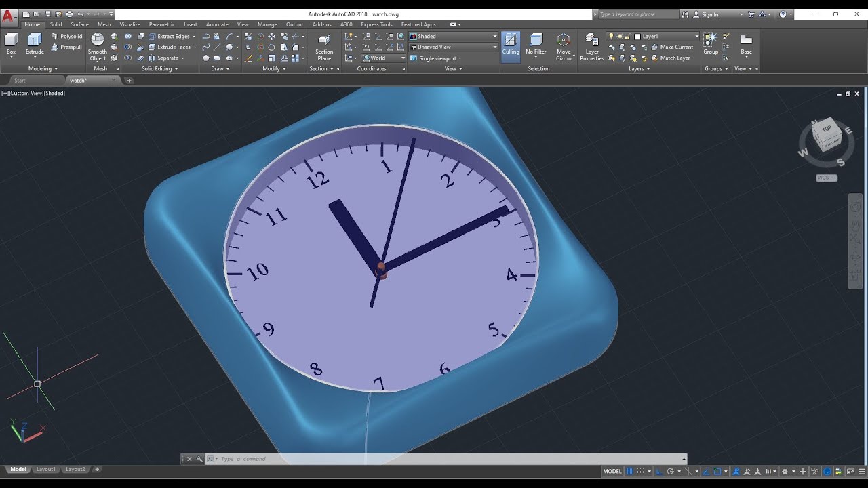The height and width of the screenshot is (488, 868).
Task: Click the TOP face of ViewCube
Action: [826, 129]
